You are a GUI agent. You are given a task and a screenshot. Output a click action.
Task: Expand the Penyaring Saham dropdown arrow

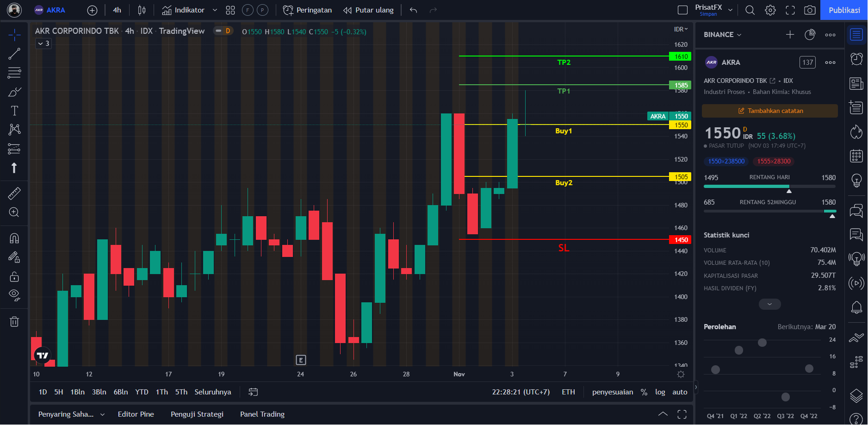tap(102, 414)
